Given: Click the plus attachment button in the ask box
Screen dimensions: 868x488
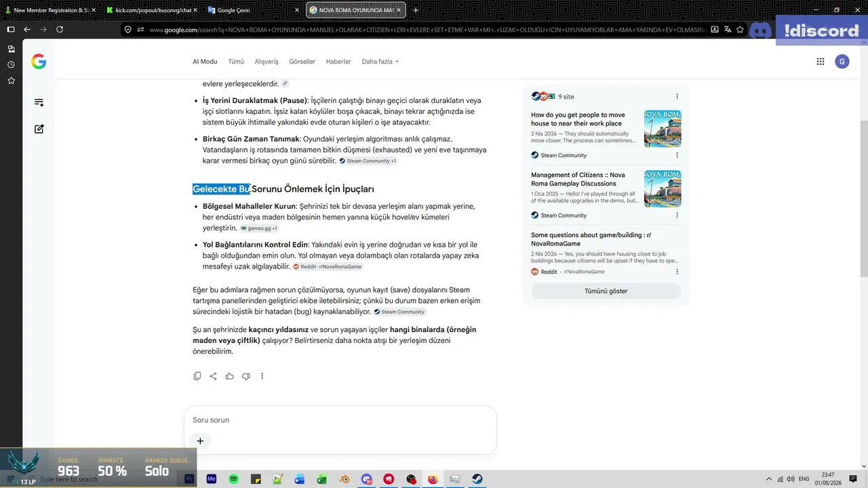Looking at the screenshot, I should [x=200, y=441].
